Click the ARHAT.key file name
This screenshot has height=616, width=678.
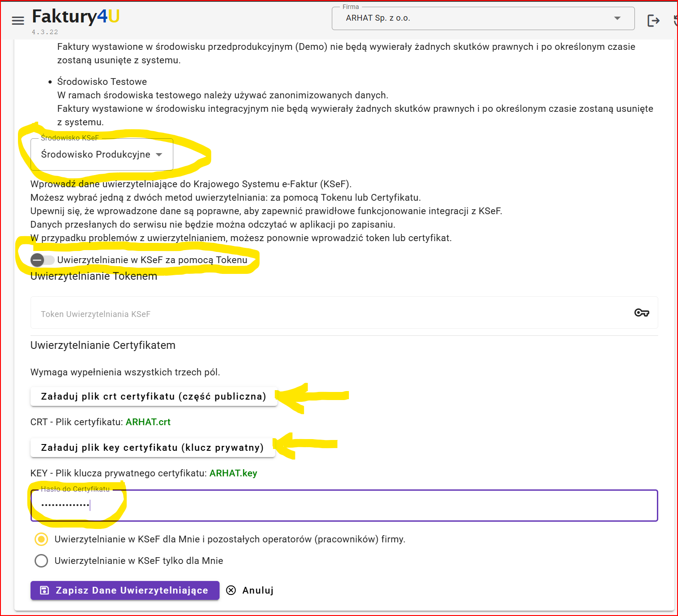pos(233,473)
